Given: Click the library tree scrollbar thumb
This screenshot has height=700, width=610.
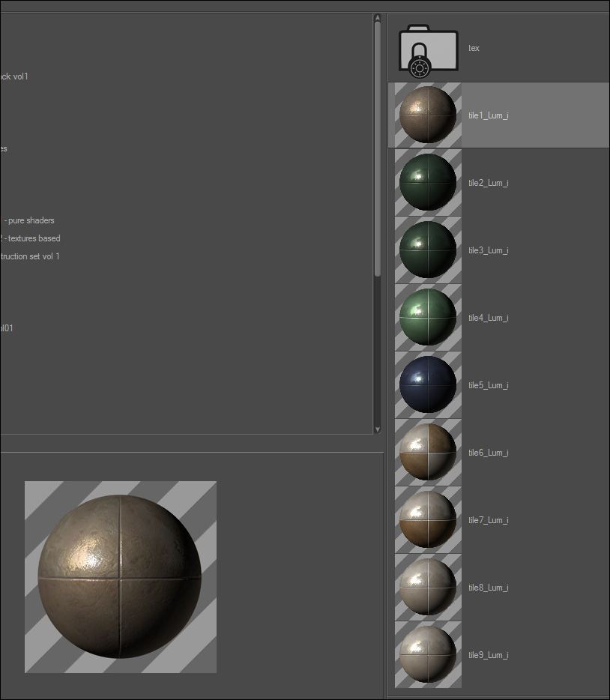Looking at the screenshot, I should [378, 149].
